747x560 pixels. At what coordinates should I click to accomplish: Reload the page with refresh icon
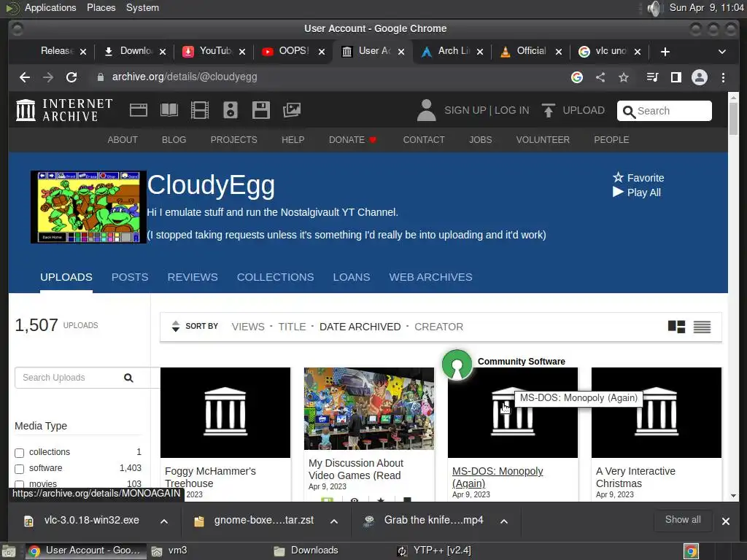[71, 77]
